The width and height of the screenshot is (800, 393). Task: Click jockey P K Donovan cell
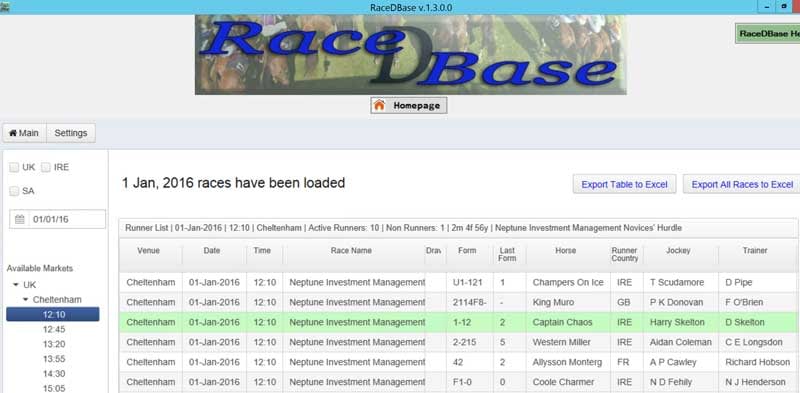click(681, 302)
